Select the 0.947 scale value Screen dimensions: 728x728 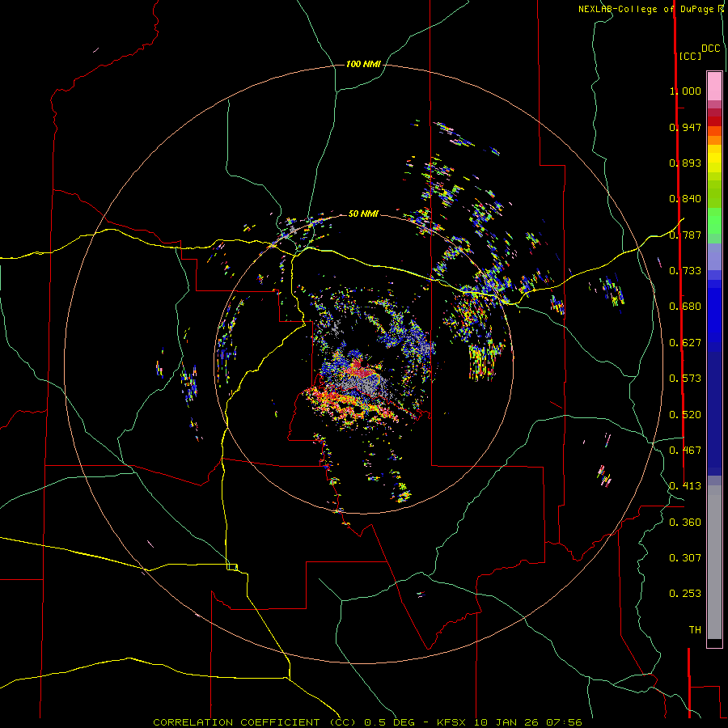(685, 127)
